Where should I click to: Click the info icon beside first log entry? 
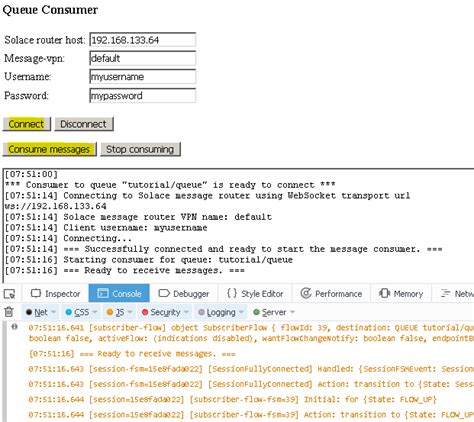click(14, 327)
